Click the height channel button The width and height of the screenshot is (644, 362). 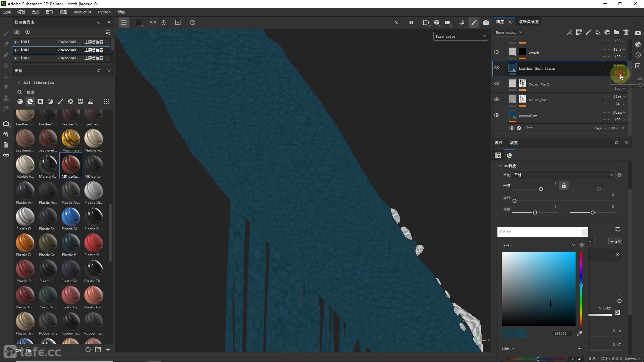615,241
